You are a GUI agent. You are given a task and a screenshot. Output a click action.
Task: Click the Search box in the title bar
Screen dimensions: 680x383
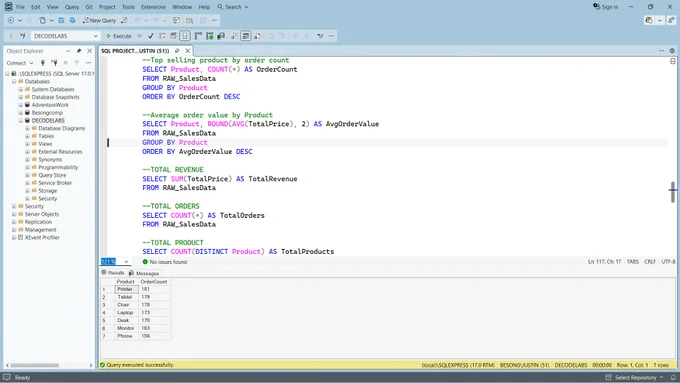[233, 7]
